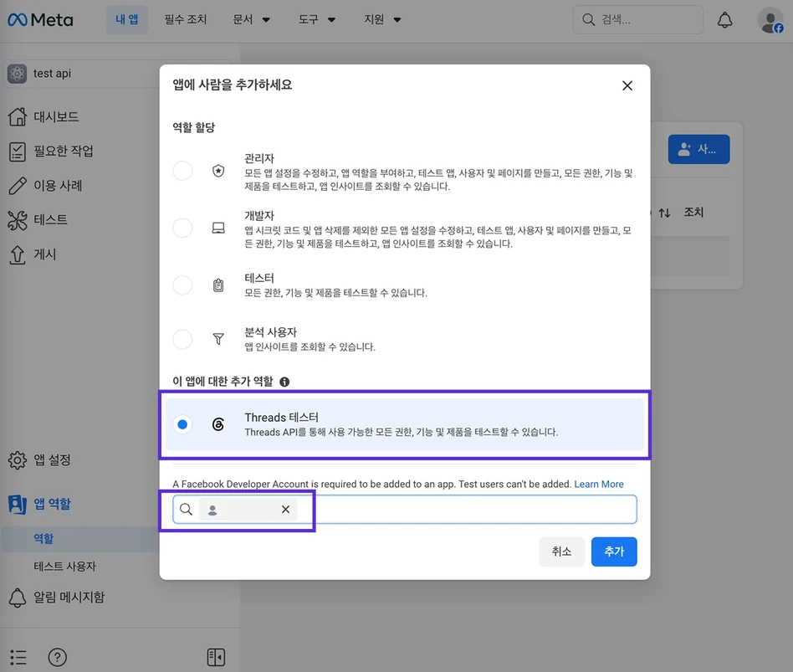This screenshot has height=672, width=793.
Task: Open 알림 메시지함 in sidebar
Action: 69,598
